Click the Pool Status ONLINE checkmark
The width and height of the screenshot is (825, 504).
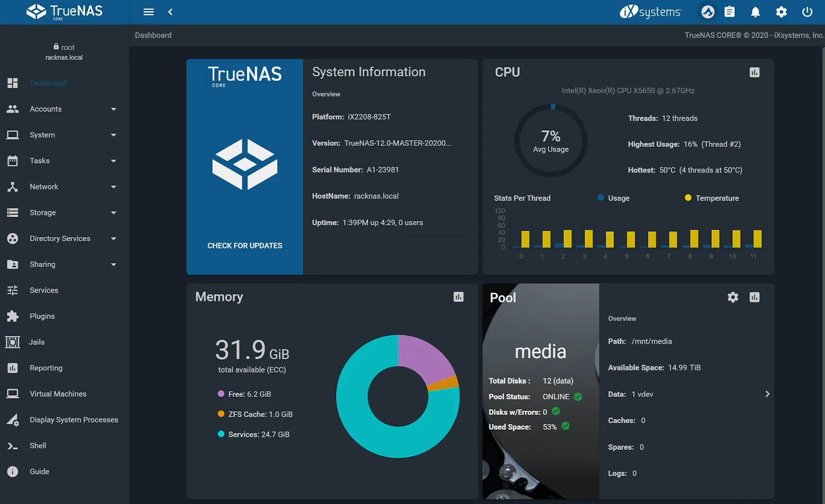578,397
